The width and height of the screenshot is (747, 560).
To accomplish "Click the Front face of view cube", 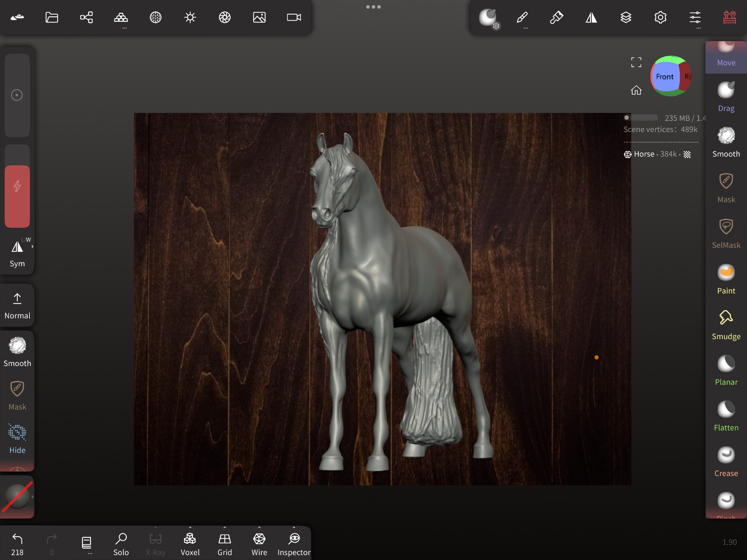I will (664, 77).
